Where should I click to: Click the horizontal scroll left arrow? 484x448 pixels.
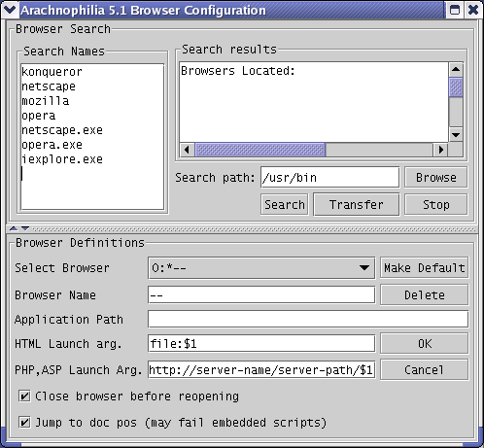click(187, 150)
